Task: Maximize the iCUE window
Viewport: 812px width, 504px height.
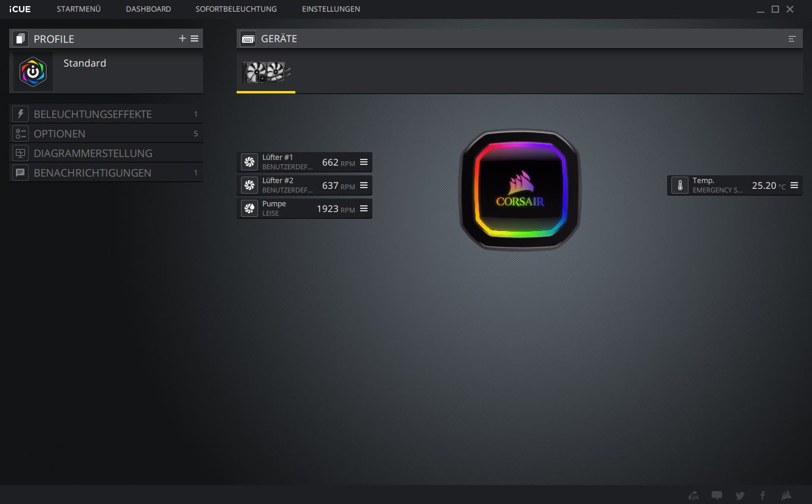Action: click(x=775, y=9)
